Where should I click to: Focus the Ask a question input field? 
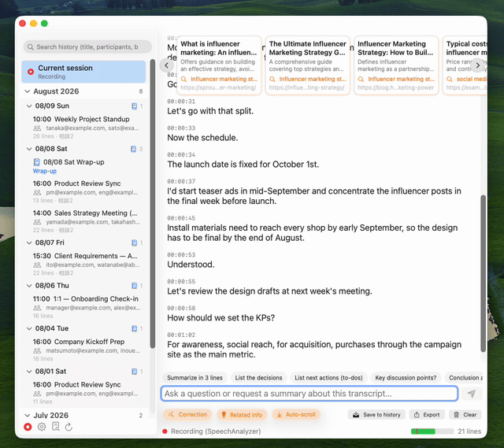pos(309,394)
